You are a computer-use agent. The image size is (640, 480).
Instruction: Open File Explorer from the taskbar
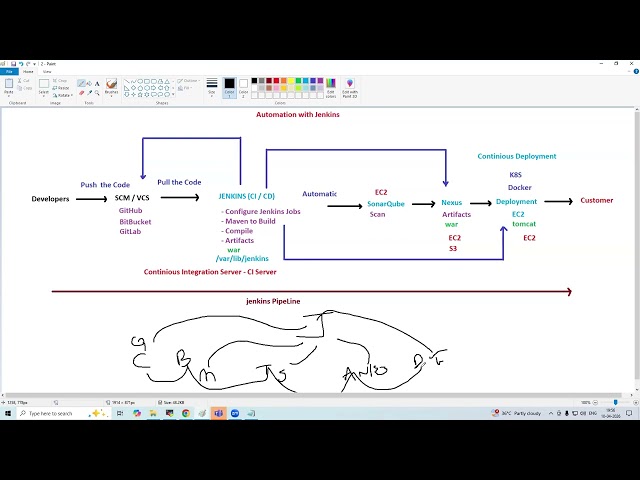point(153,413)
